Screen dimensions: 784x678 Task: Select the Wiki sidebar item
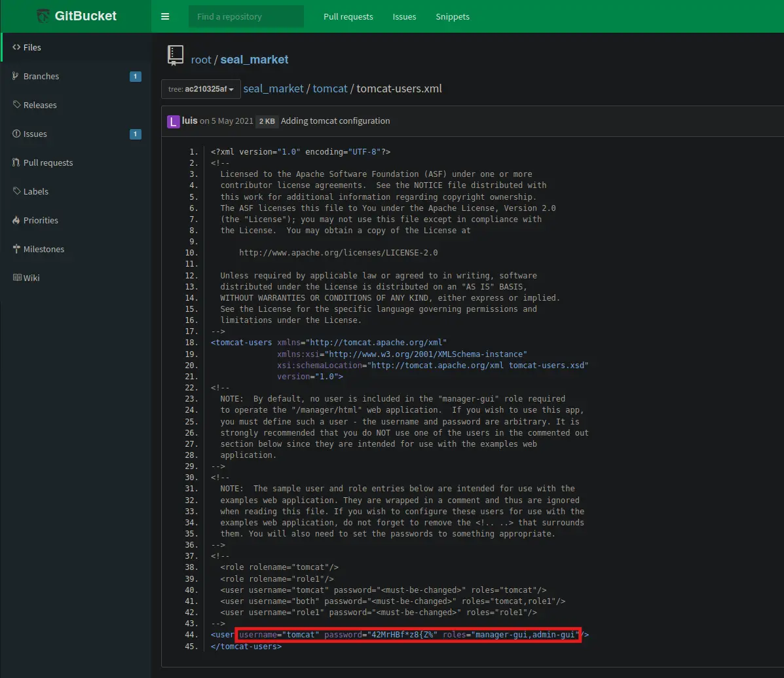(76, 278)
